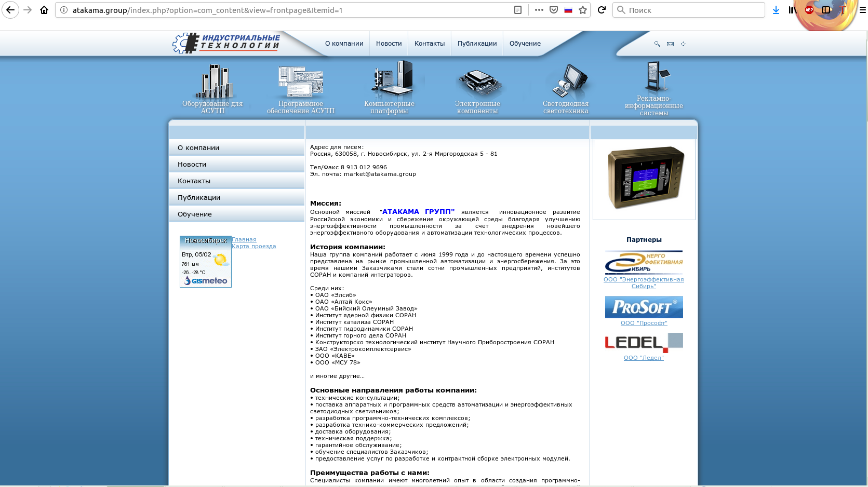Select Обучение in the top menu

click(x=525, y=44)
